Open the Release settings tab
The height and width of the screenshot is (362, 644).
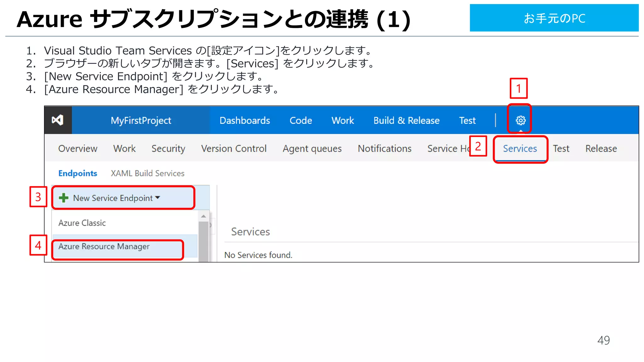601,148
